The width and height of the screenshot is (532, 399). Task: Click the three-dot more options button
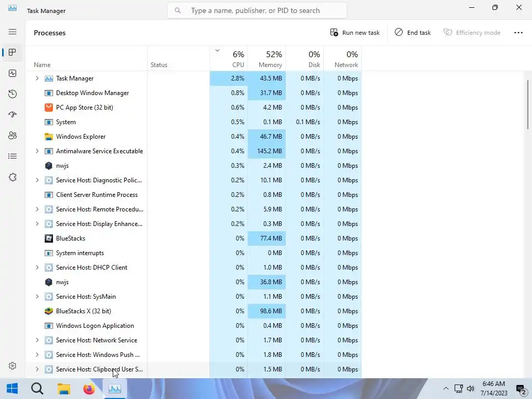518,33
